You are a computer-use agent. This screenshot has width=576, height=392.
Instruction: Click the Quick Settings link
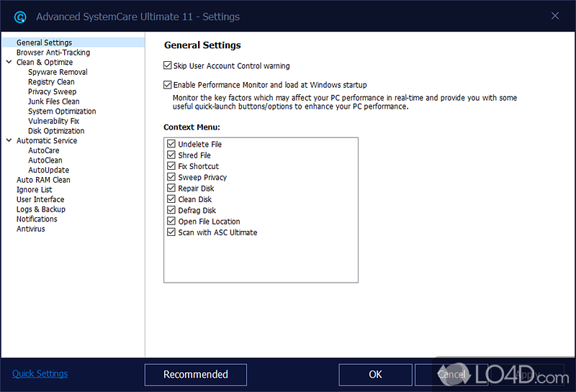40,374
